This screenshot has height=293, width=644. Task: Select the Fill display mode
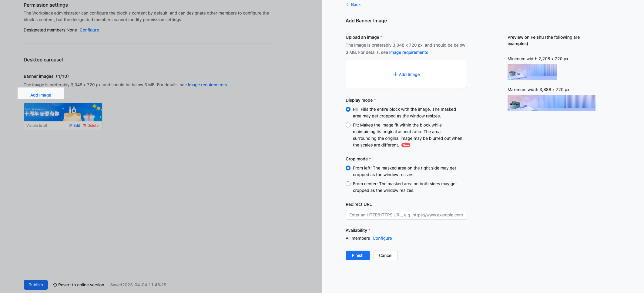coord(348,109)
